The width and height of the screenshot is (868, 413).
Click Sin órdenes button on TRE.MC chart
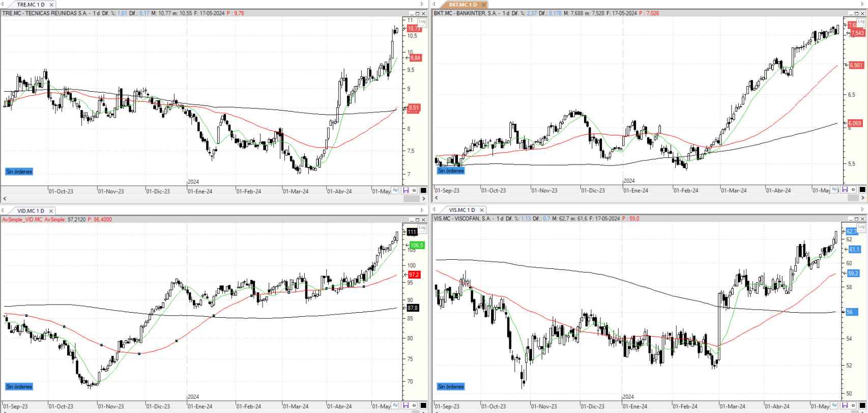point(19,172)
